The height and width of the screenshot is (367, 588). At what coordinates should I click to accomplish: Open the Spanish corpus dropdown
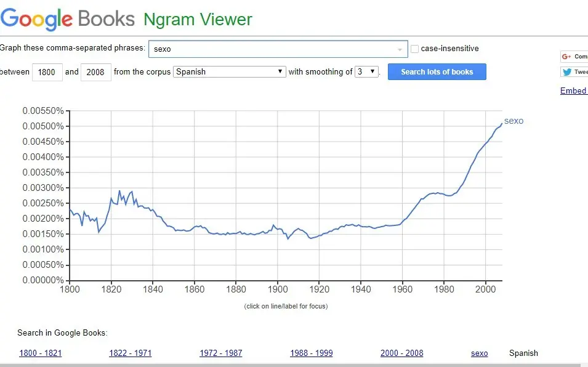click(230, 71)
